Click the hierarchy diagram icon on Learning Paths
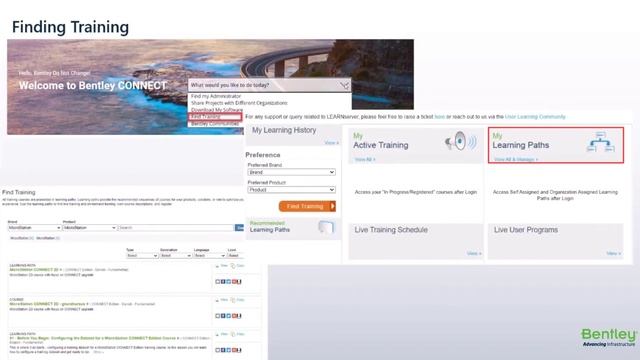 [601, 142]
